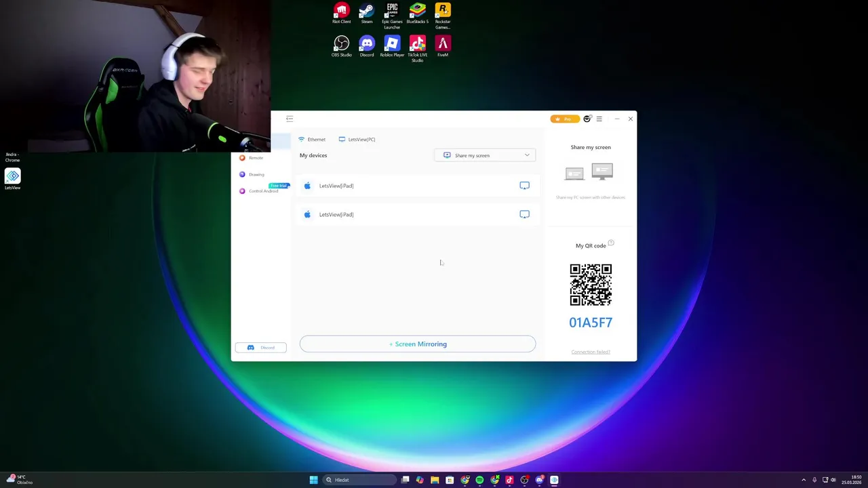The image size is (868, 488).
Task: Click the LetsView[PC] device name
Action: tap(357, 139)
